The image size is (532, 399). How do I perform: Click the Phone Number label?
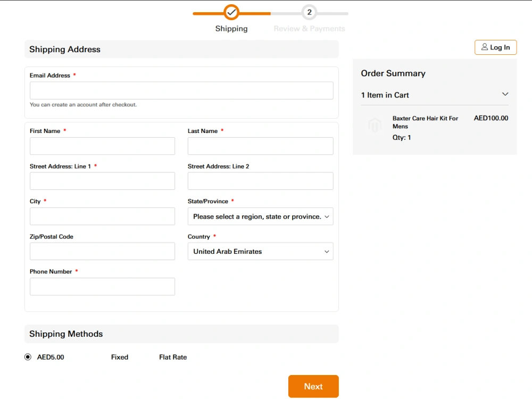coord(51,271)
